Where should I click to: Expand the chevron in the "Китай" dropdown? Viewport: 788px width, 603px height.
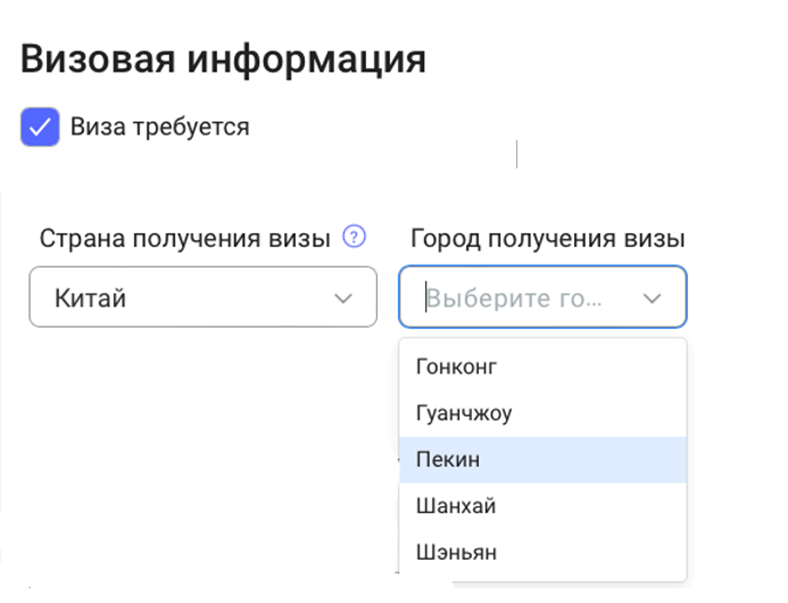[343, 298]
